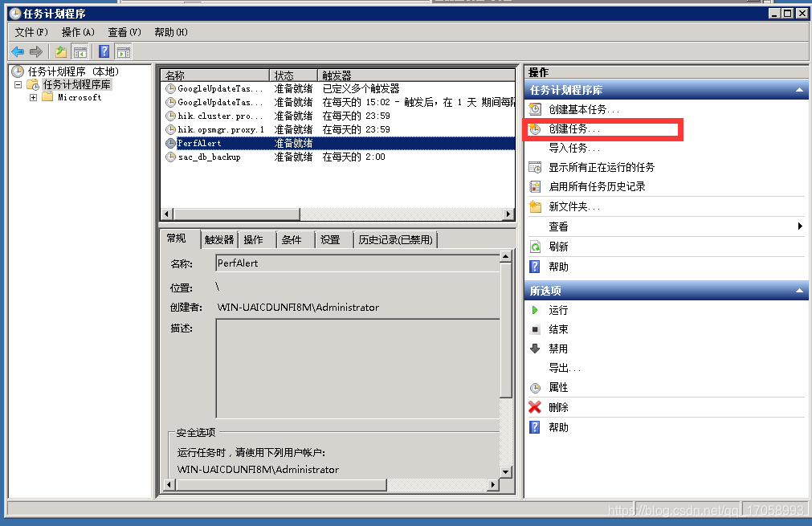Click the 启用所有任务历史记录 icon
This screenshot has height=526, width=812.
pyautogui.click(x=535, y=186)
